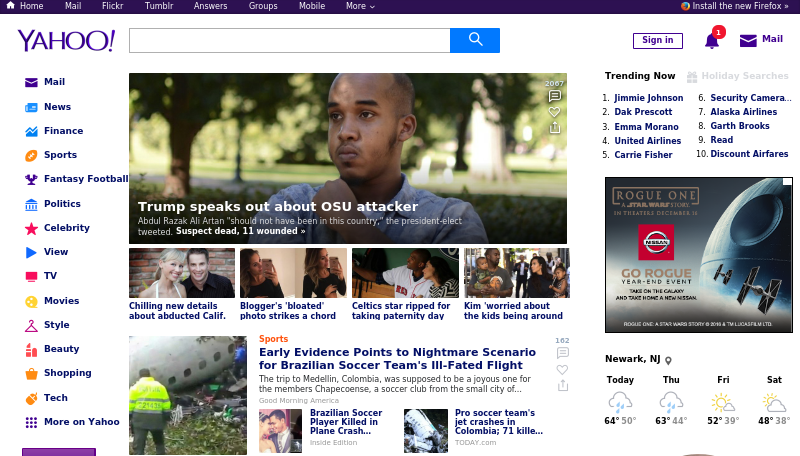This screenshot has width=800, height=456.
Task: Open Mobile in the top navigation
Action: [x=312, y=6]
